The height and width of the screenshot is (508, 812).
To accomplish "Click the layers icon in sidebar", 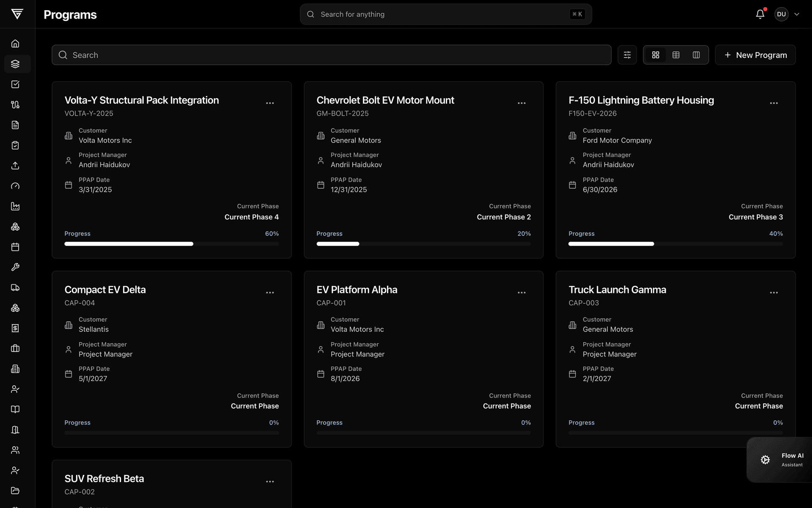I will click(x=15, y=64).
